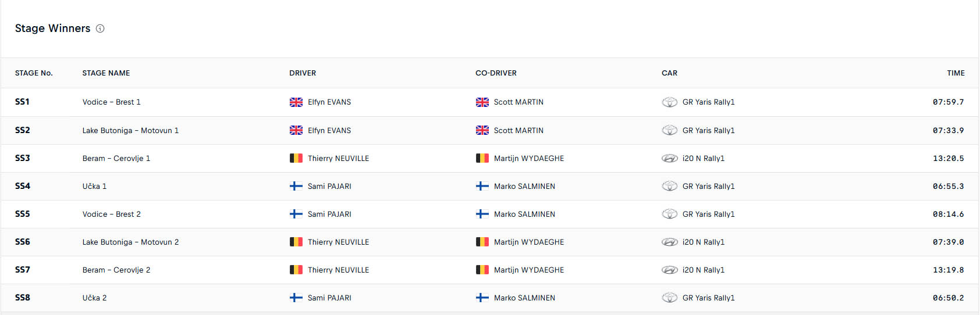Click the Belgian flag beside Martijn Wydaeghe in SS6

(x=482, y=242)
